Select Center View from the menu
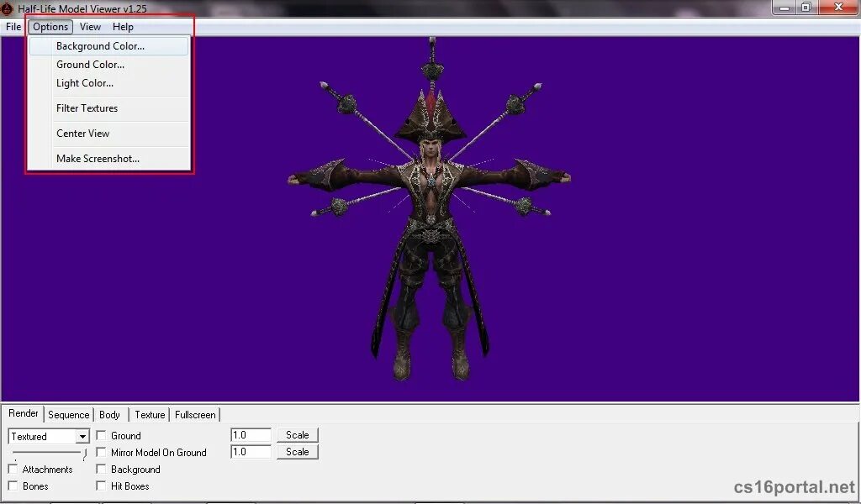 [108, 134]
